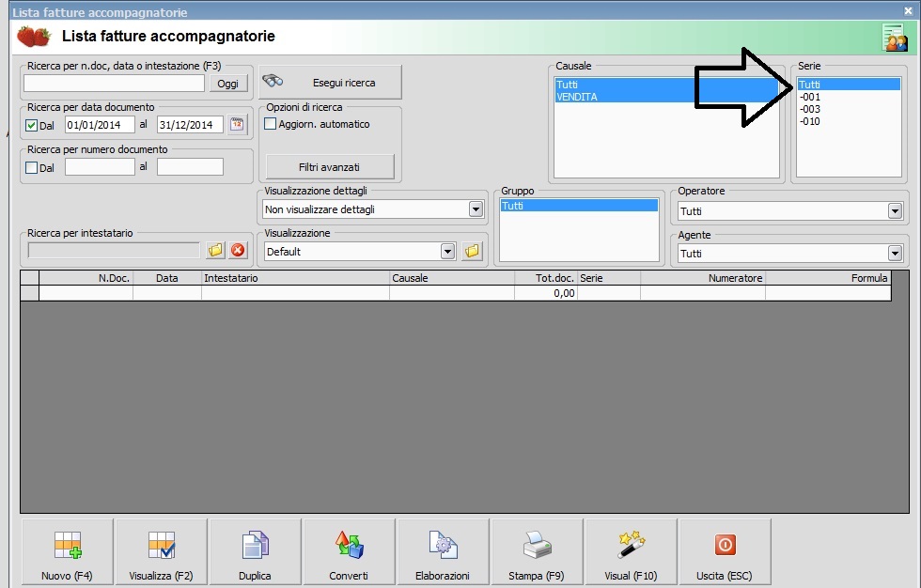Click the Tot.doc. column header
Screen dimensions: 921x588
[x=546, y=278]
